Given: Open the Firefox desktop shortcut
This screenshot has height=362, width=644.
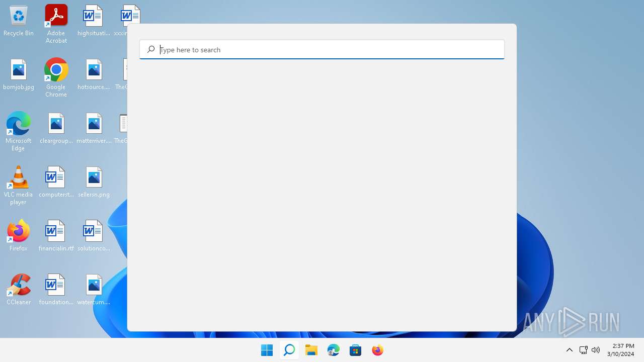Looking at the screenshot, I should (x=19, y=236).
